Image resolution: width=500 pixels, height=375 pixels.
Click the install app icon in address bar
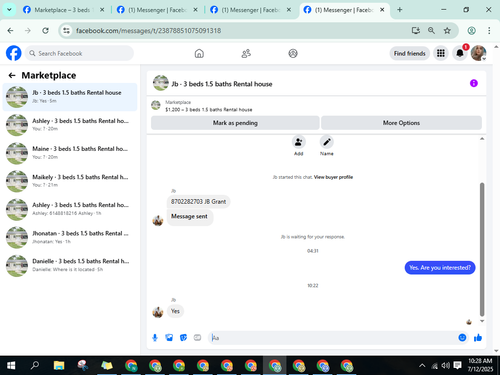click(416, 31)
